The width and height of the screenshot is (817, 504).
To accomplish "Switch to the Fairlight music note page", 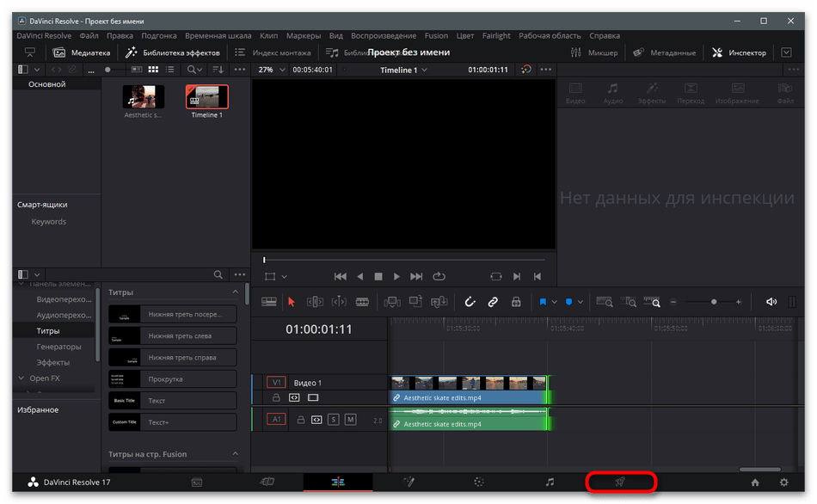I will pos(550,482).
